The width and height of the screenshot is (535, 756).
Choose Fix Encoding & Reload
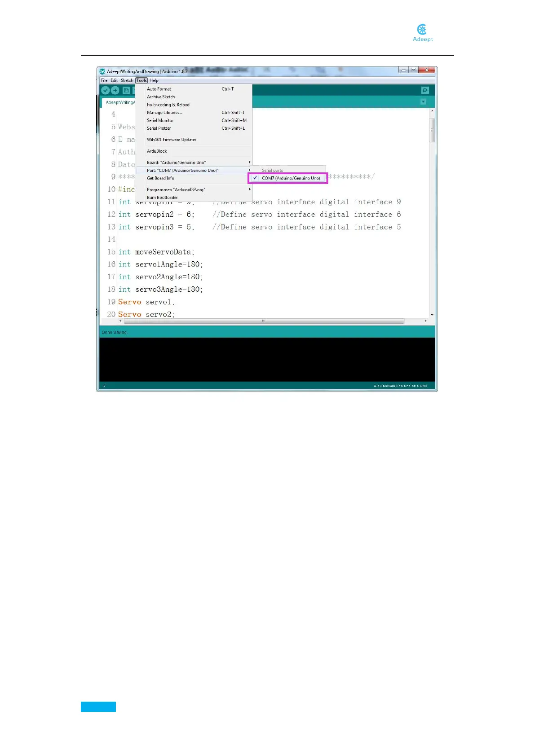[193, 105]
